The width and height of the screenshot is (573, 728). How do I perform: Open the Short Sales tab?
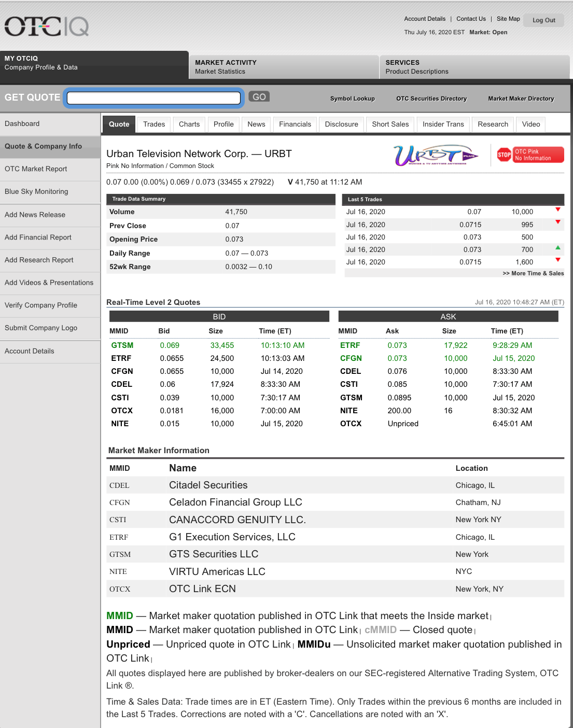390,124
